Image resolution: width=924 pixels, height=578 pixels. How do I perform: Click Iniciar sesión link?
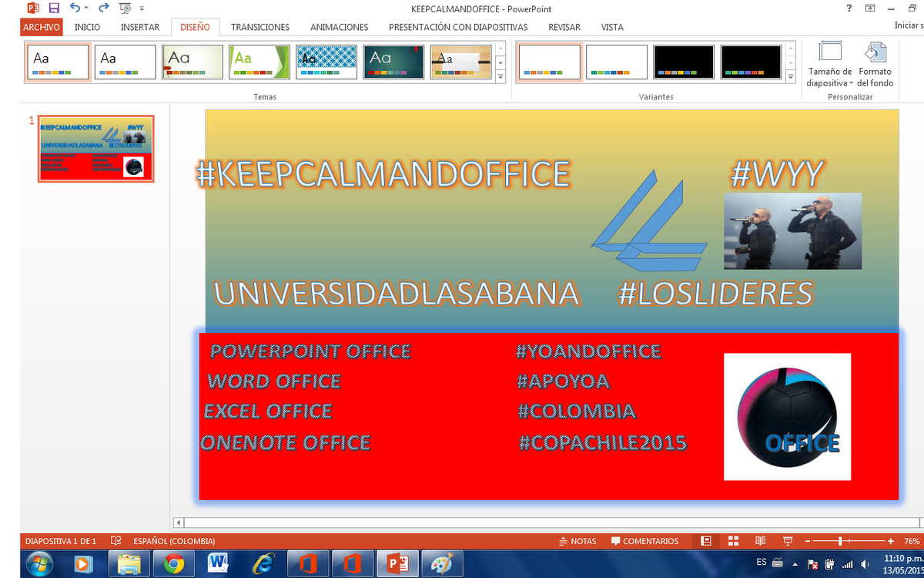tap(909, 25)
